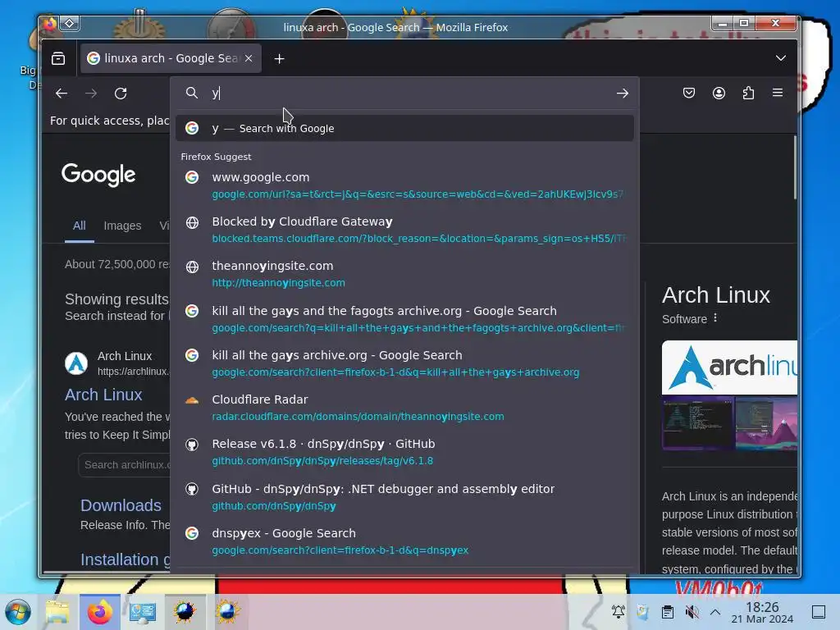Open Firefox View from the tab bar icon
The height and width of the screenshot is (630, 840).
tap(58, 58)
